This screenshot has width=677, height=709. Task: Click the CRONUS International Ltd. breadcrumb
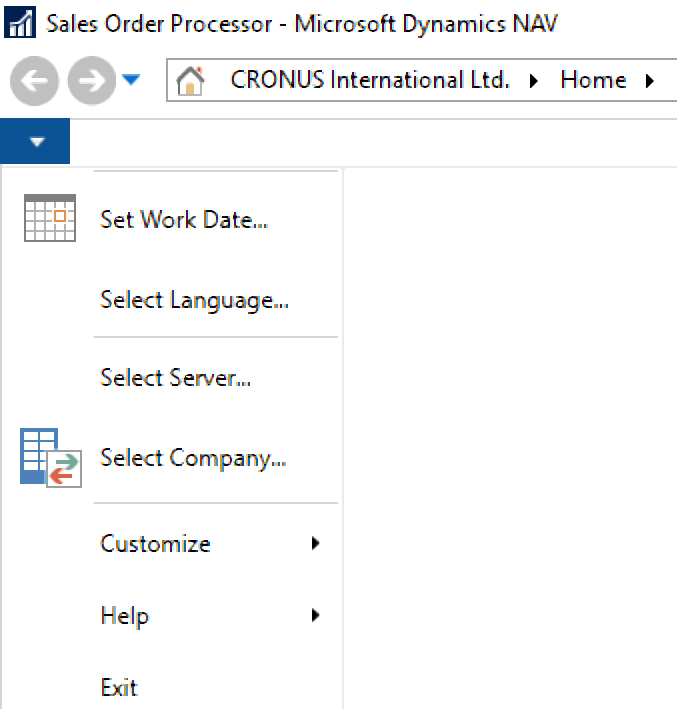370,80
